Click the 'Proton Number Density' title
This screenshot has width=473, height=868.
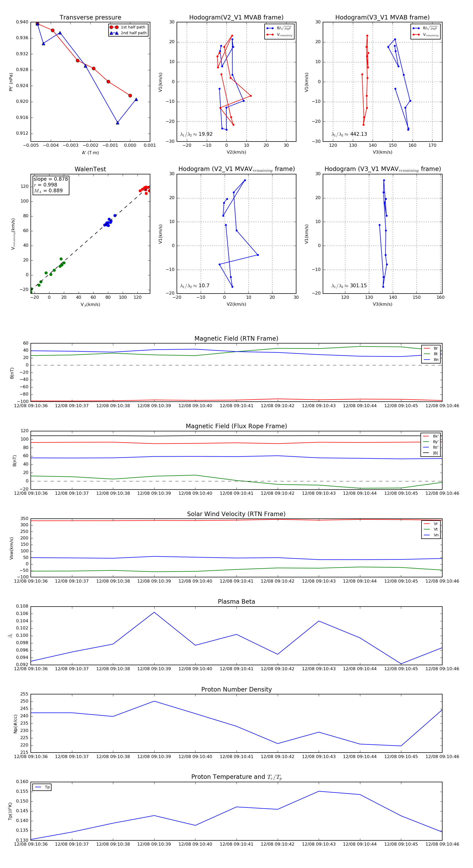[236, 689]
